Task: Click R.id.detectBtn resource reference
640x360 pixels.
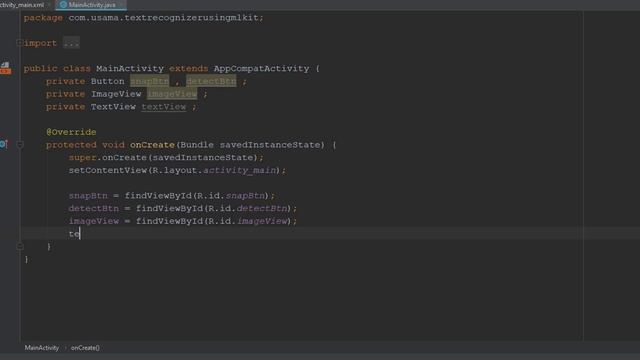Action: (248, 208)
